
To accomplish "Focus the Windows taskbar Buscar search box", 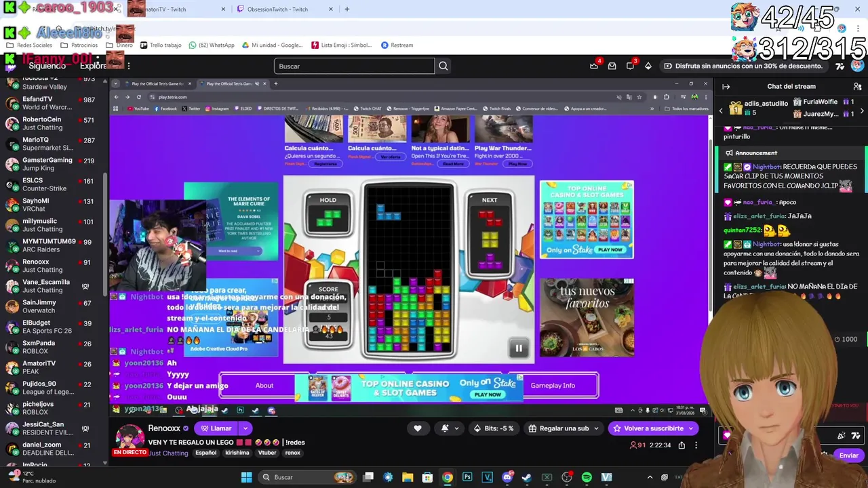I will pyautogui.click(x=309, y=477).
